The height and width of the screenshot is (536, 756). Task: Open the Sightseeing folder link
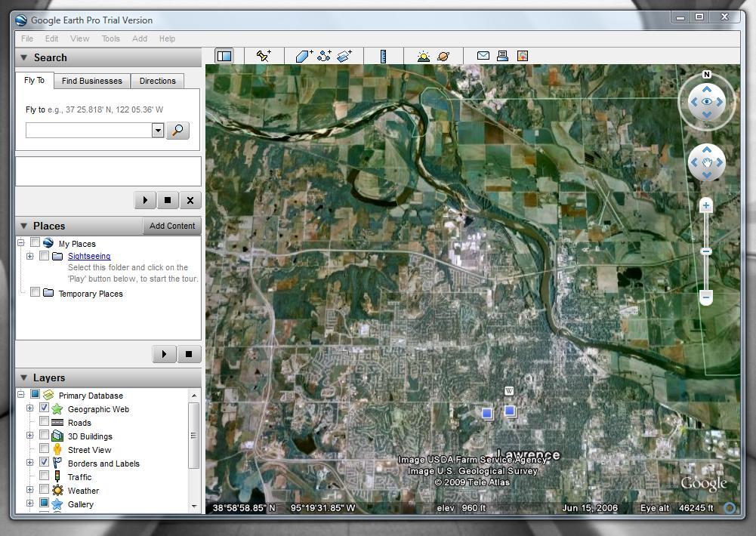[x=89, y=256]
